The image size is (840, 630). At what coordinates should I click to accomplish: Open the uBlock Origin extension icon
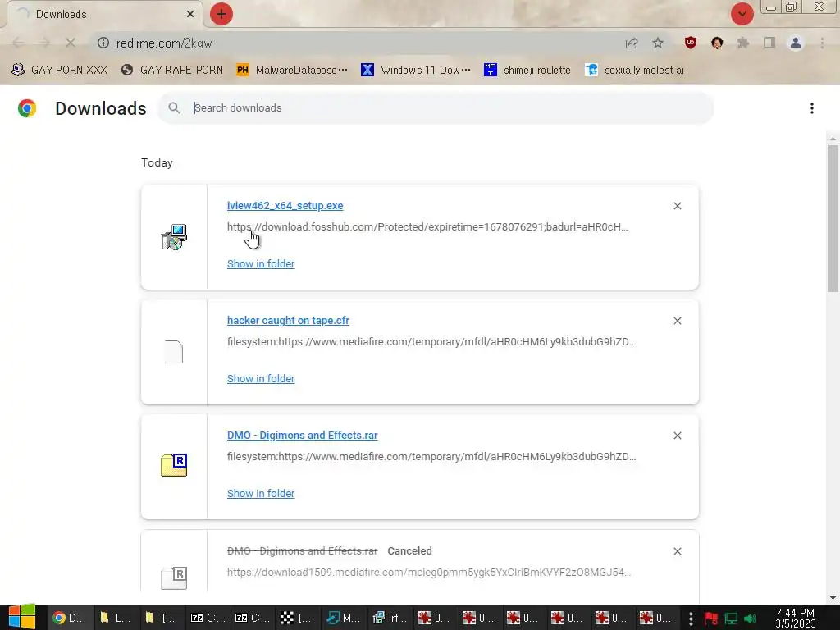tap(691, 43)
